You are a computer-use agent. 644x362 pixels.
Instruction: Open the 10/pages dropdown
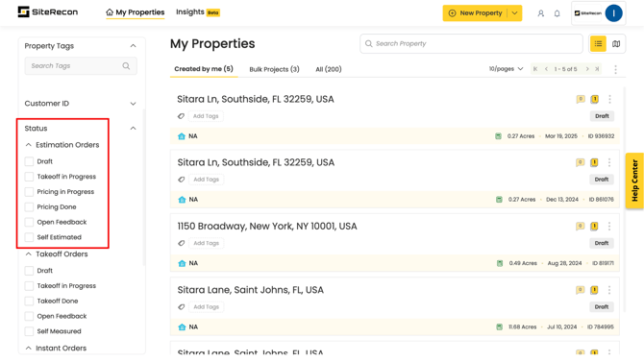506,69
